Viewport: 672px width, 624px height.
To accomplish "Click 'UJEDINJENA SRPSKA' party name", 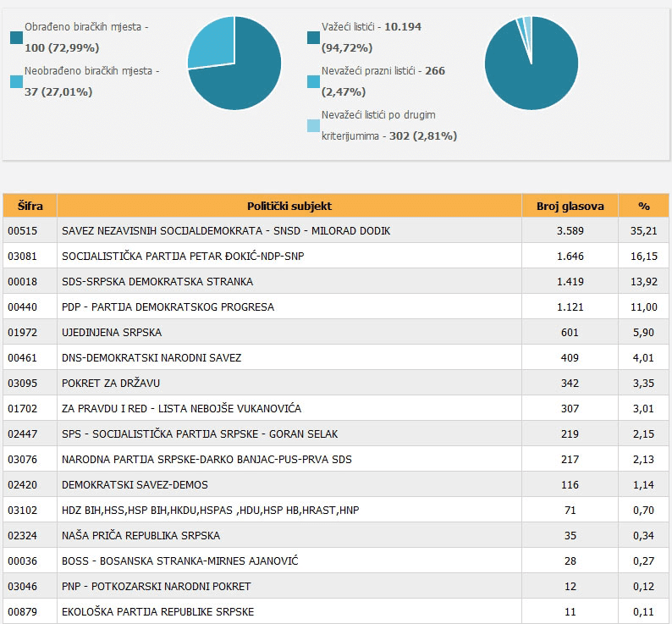I will coord(112,333).
